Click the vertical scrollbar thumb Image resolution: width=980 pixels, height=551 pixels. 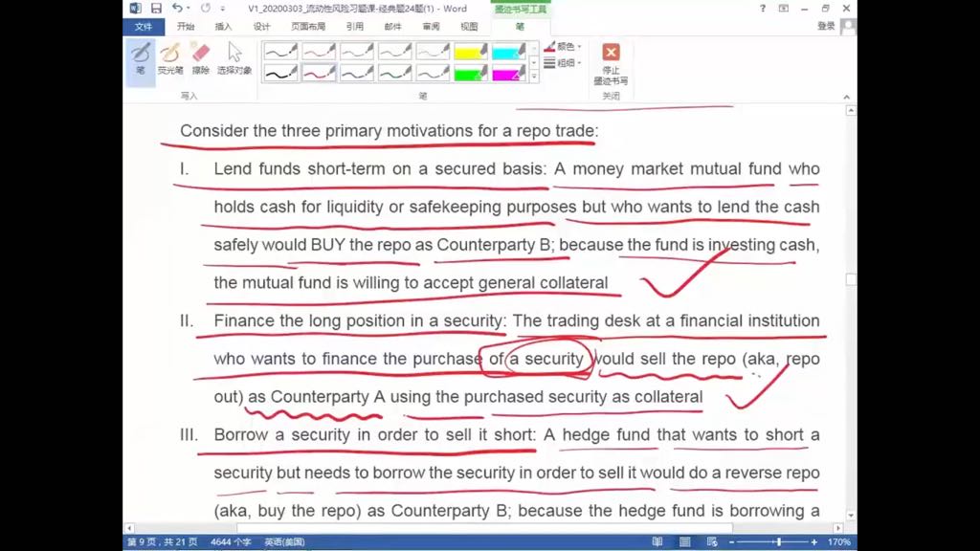tap(851, 279)
